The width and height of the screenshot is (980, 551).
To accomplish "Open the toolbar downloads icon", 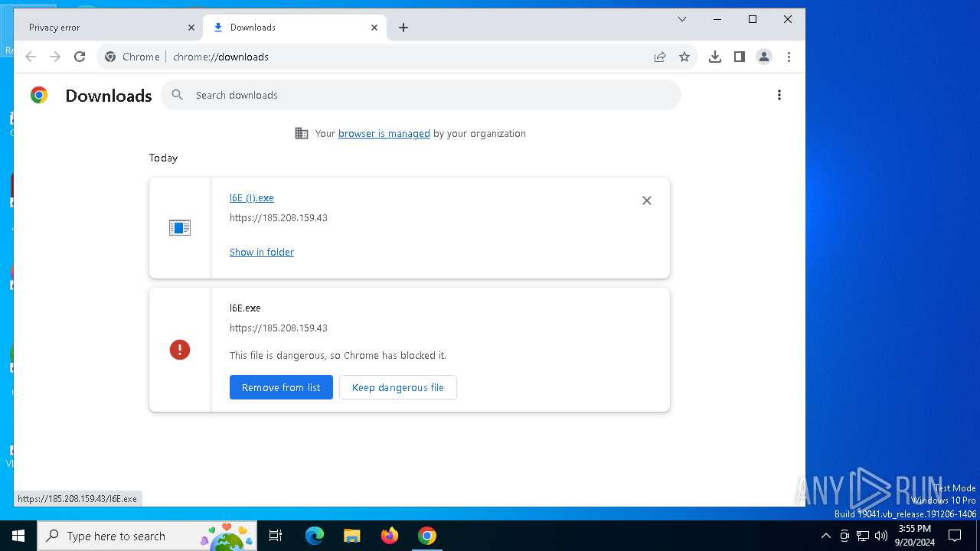I will [715, 57].
